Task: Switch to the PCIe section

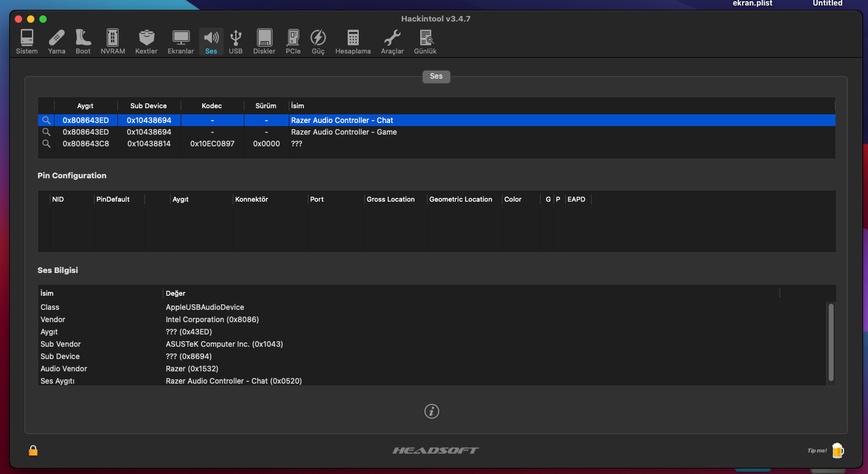Action: pos(293,41)
